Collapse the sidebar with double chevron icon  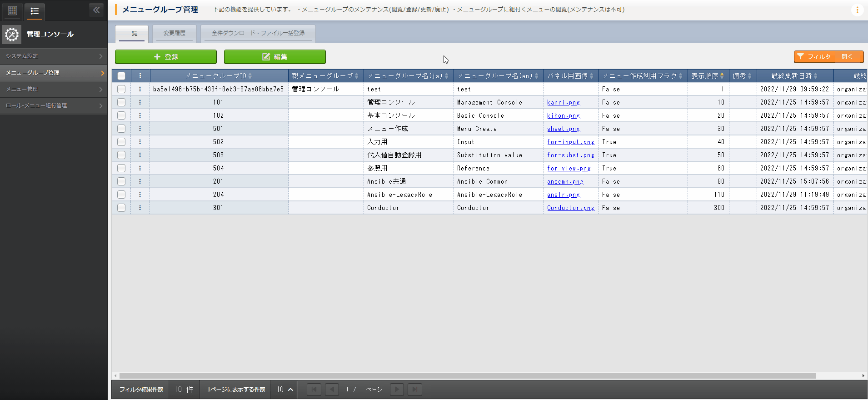[x=96, y=10]
